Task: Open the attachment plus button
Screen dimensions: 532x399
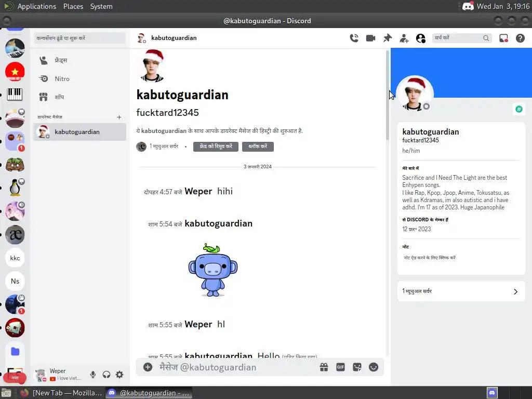Action: pyautogui.click(x=148, y=367)
